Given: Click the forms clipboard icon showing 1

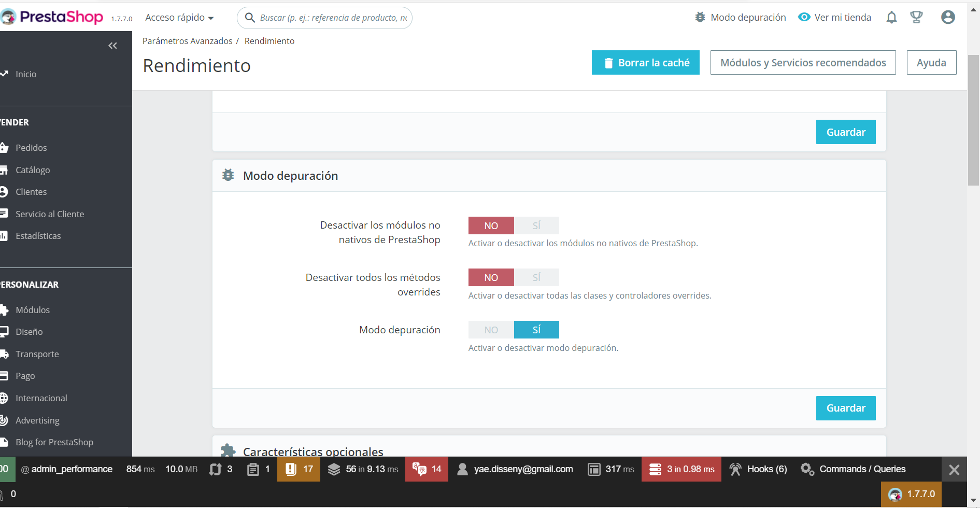Looking at the screenshot, I should click(258, 469).
